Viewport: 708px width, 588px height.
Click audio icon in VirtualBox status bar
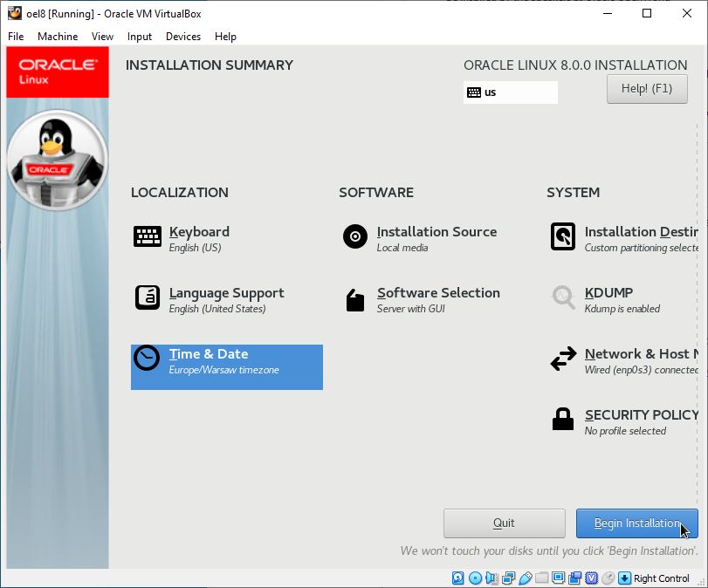click(491, 578)
